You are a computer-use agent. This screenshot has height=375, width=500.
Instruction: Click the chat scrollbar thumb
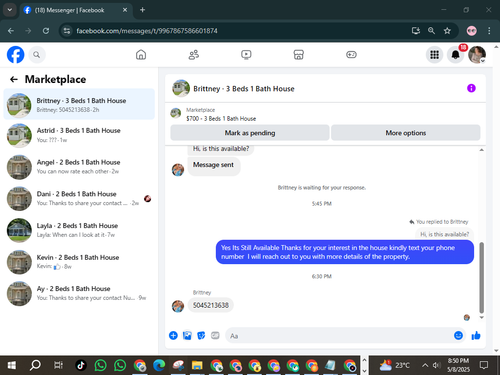coord(481,277)
